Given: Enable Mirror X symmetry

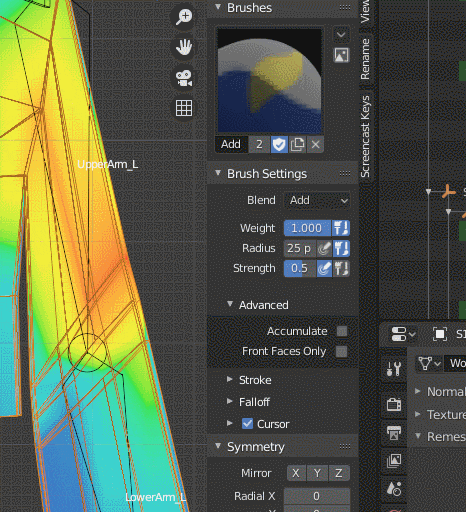Looking at the screenshot, I should point(296,473).
